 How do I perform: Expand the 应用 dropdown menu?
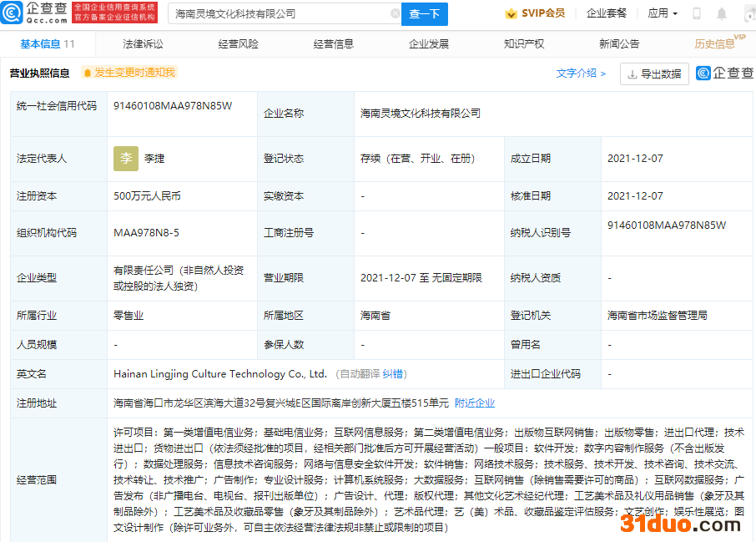pos(663,14)
